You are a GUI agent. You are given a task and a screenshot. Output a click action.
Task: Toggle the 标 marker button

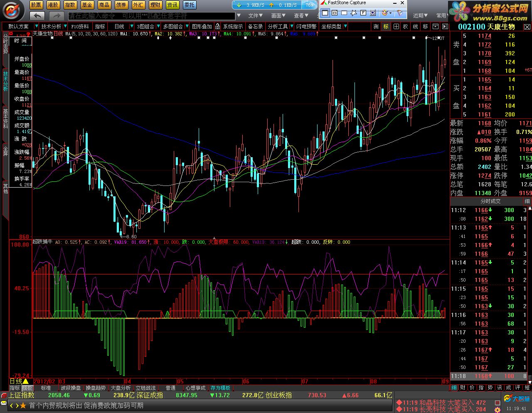pyautogui.click(x=386, y=26)
